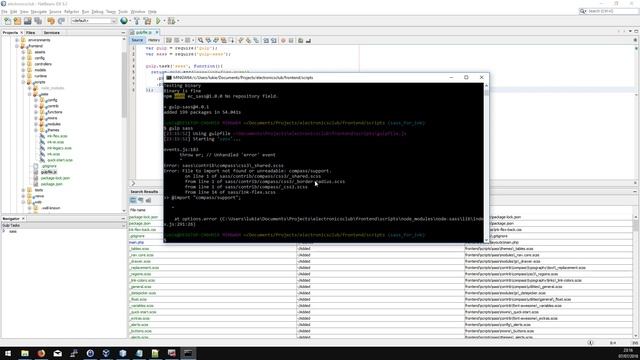This screenshot has width=640, height=360.
Task: Collapse the scripts folder node
Action: [x=23, y=82]
